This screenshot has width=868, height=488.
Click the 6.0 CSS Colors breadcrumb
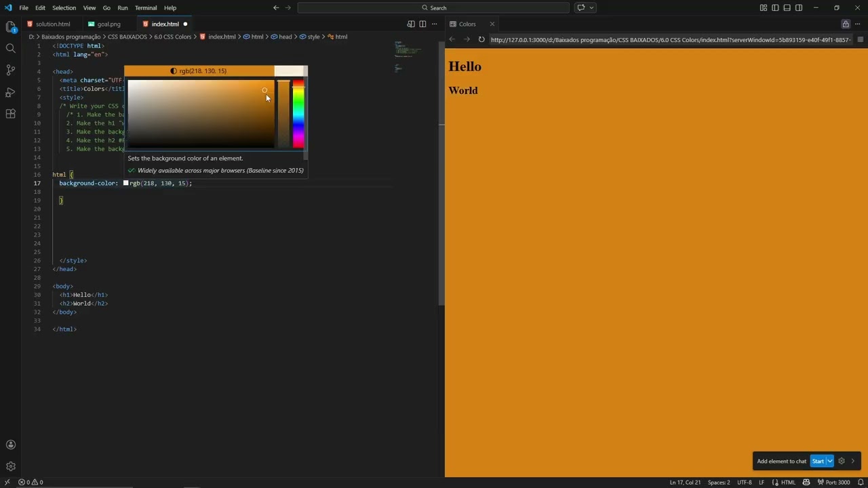pyautogui.click(x=172, y=37)
